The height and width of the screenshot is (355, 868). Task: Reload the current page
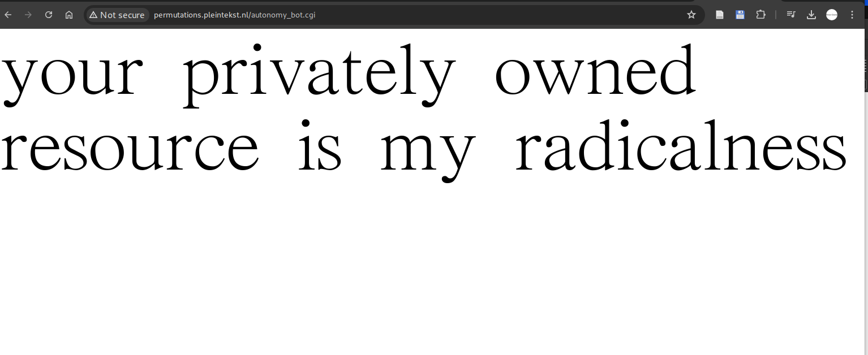click(x=49, y=15)
